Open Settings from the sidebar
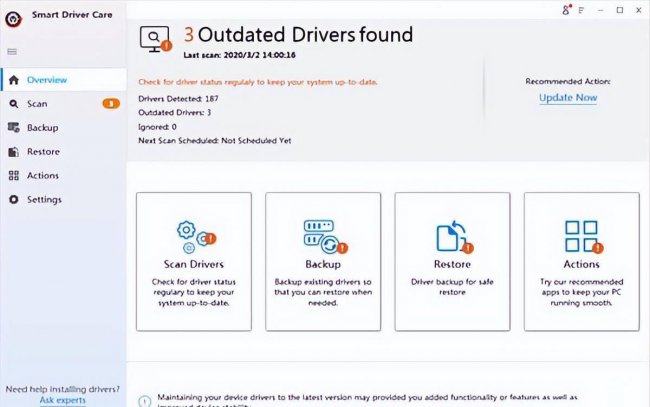This screenshot has width=650, height=407. (x=63, y=199)
